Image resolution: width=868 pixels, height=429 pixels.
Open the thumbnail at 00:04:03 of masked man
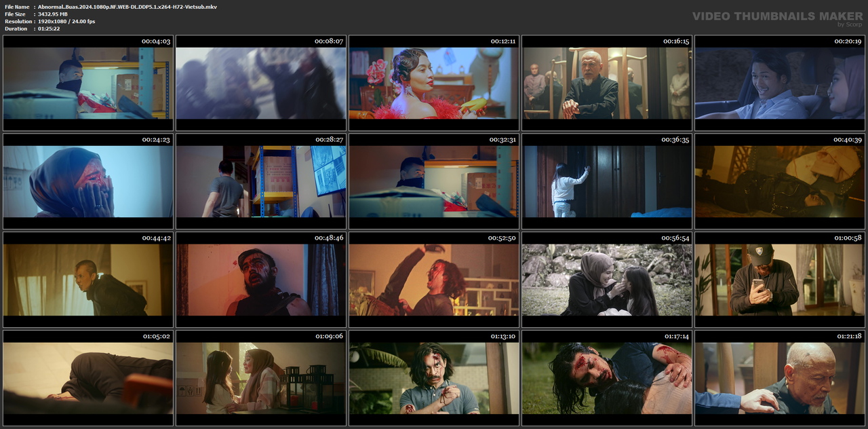click(x=88, y=83)
